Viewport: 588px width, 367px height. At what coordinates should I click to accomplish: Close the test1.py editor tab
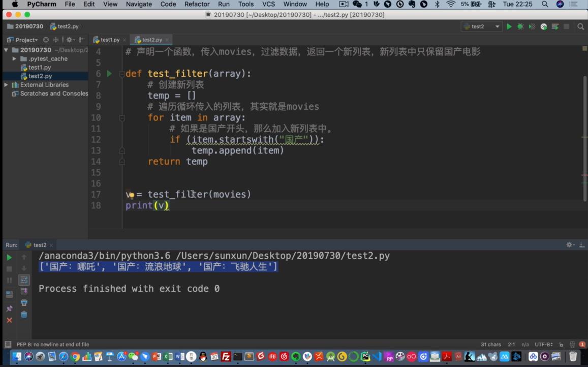click(125, 40)
